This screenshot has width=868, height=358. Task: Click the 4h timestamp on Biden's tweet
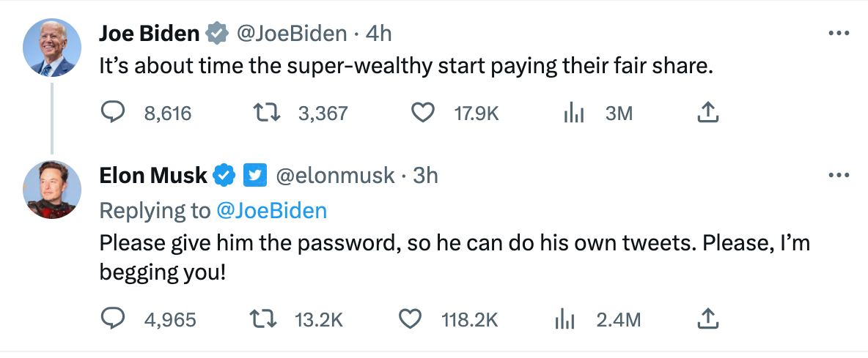tap(378, 34)
